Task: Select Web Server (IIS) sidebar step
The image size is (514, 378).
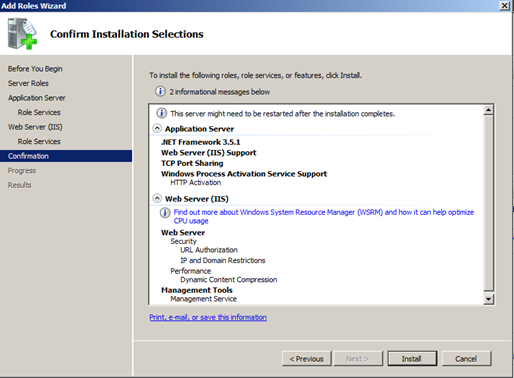Action: click(x=35, y=127)
